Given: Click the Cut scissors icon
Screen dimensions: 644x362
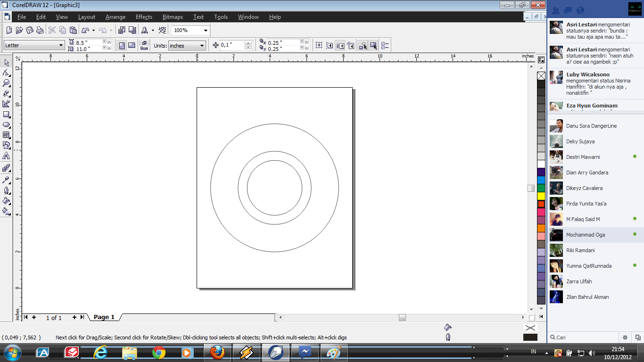Looking at the screenshot, I should [x=52, y=30].
